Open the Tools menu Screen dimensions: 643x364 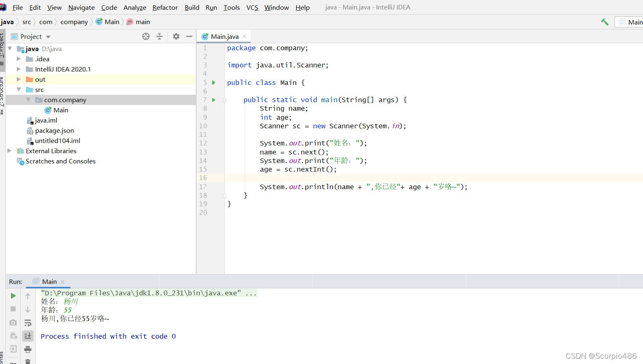231,7
